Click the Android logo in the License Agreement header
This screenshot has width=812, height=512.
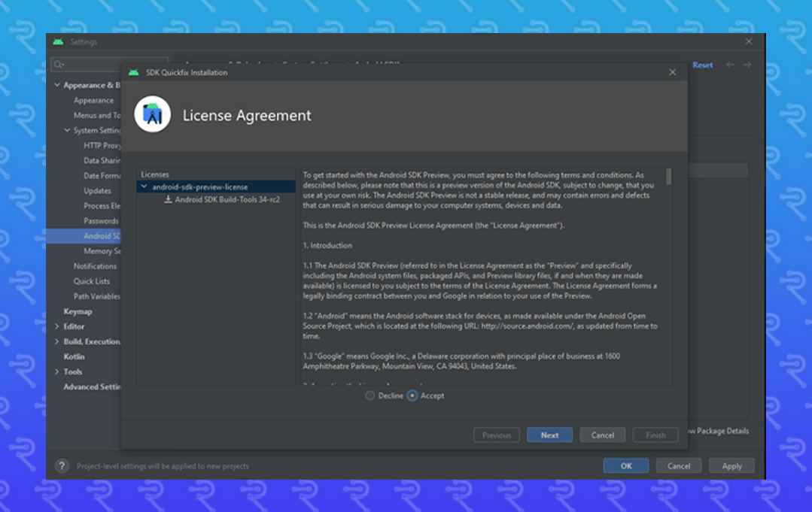(x=152, y=114)
